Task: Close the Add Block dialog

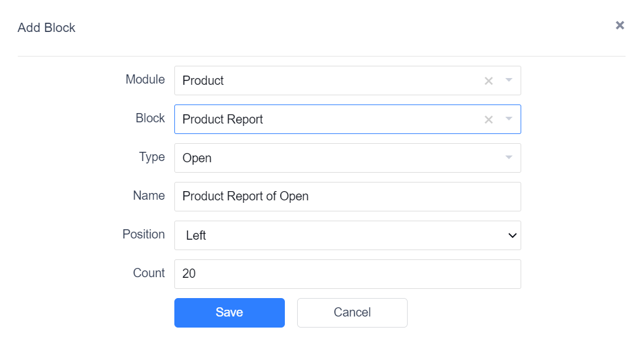Action: pos(620,25)
